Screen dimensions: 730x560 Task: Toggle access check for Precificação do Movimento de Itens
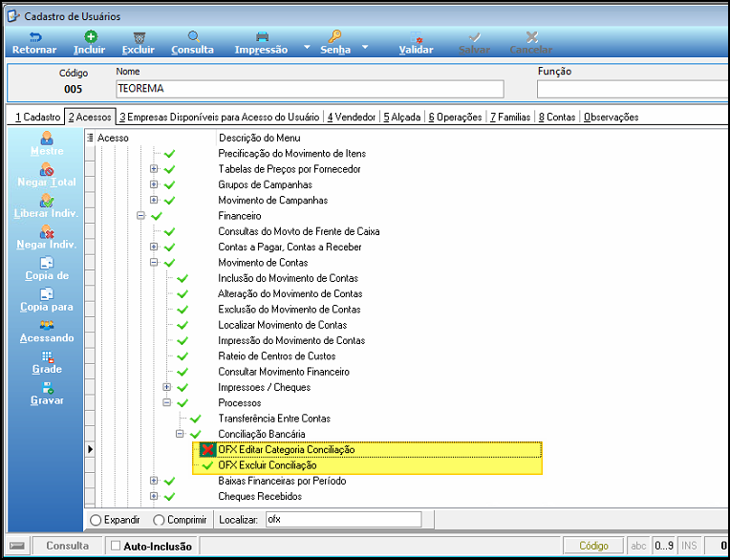coord(169,154)
